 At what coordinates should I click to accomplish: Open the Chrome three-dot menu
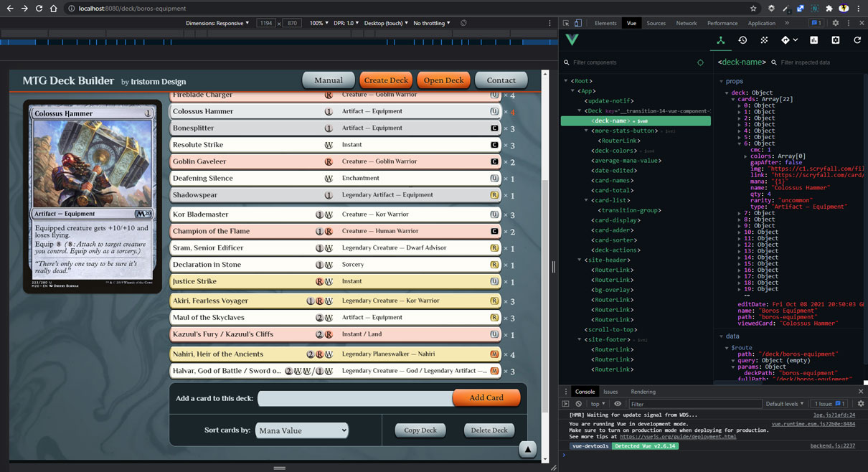859,9
